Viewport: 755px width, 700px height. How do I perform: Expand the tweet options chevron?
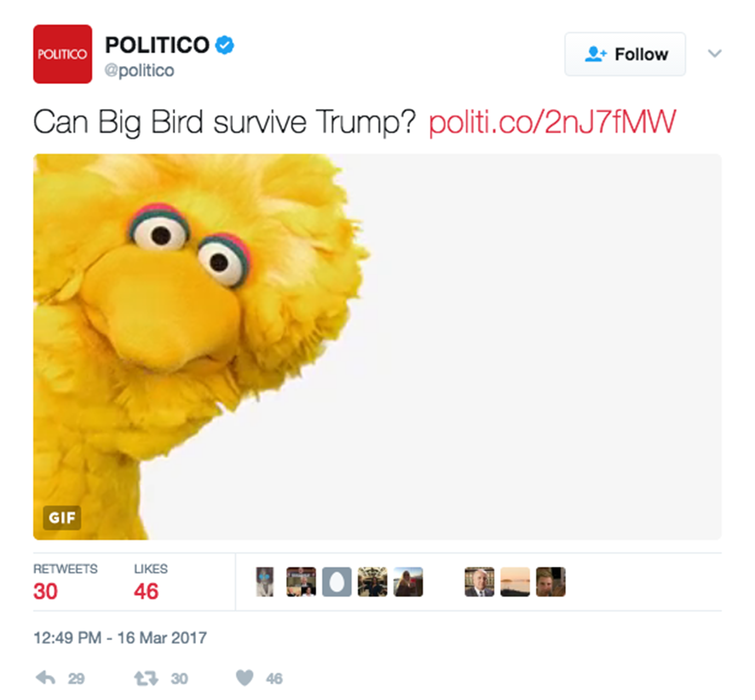[x=715, y=53]
